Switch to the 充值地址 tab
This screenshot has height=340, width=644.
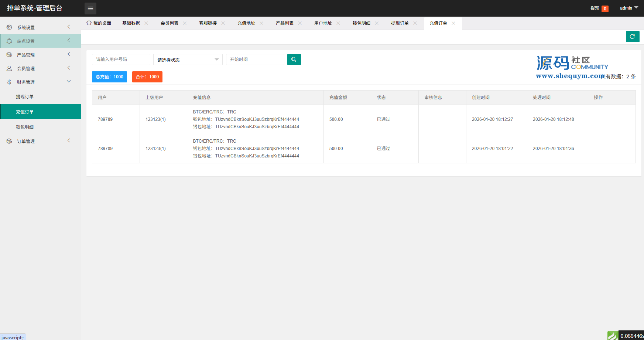(x=246, y=23)
